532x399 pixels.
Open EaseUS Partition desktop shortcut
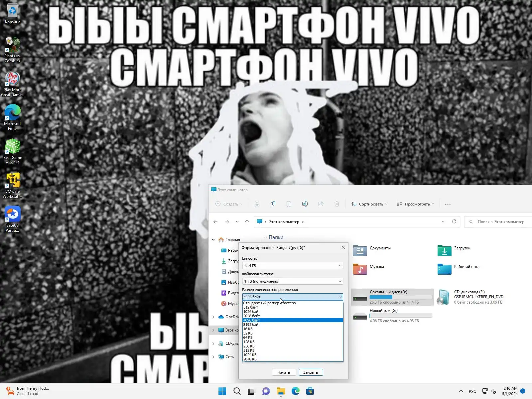pos(12,219)
